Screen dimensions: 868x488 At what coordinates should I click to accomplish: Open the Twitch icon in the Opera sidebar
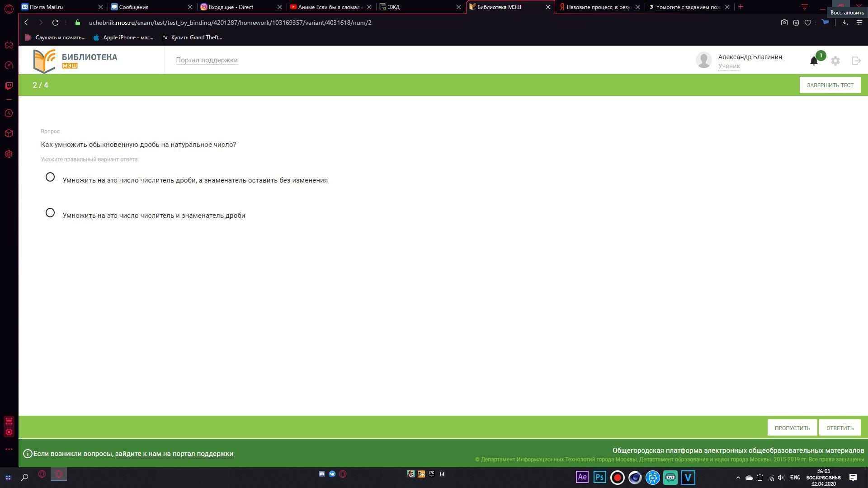click(x=9, y=85)
